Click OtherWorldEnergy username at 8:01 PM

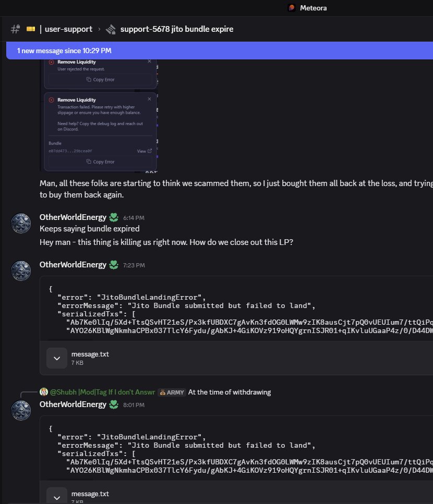pyautogui.click(x=73, y=404)
